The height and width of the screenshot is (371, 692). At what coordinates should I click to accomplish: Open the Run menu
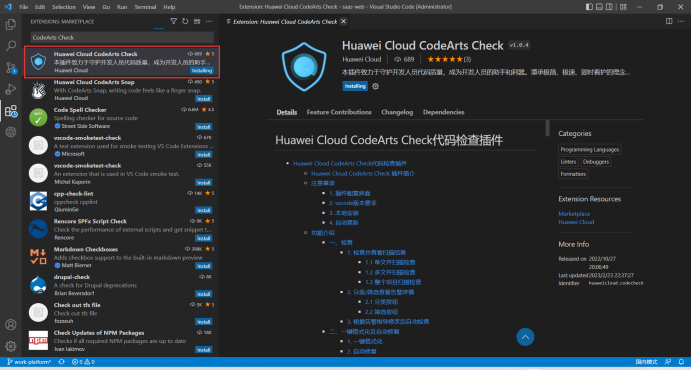point(122,7)
